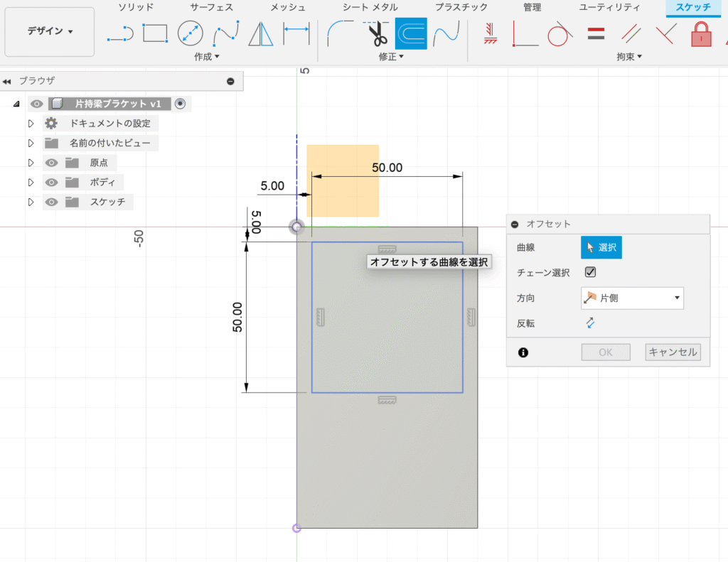Select the Line sketch tool
728x562 pixels.
[x=119, y=33]
